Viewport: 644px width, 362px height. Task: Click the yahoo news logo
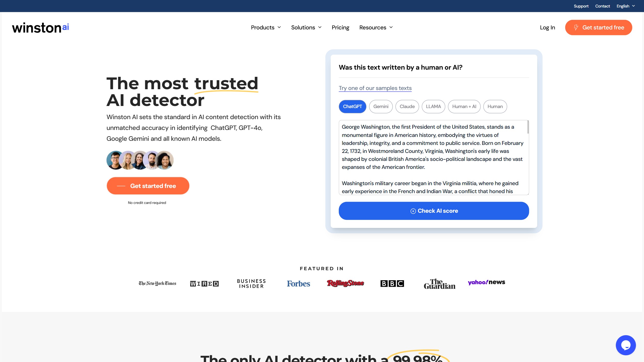486,282
